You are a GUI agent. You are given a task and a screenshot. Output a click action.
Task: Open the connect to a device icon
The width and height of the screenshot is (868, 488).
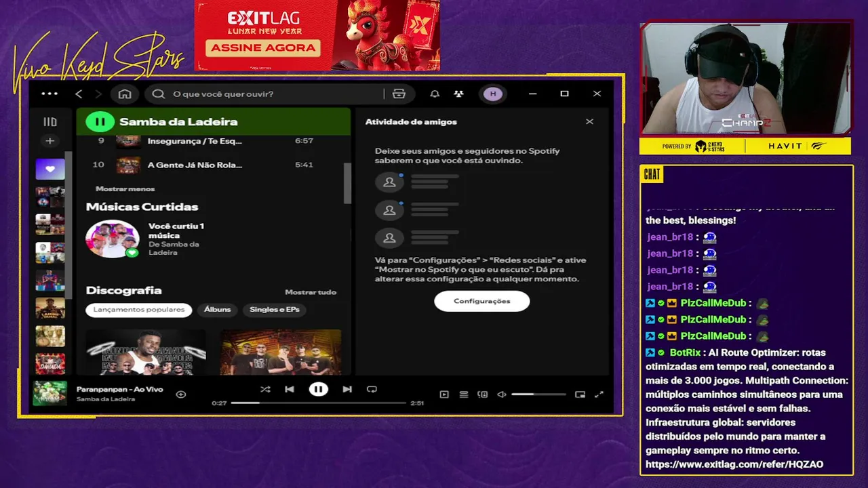483,394
